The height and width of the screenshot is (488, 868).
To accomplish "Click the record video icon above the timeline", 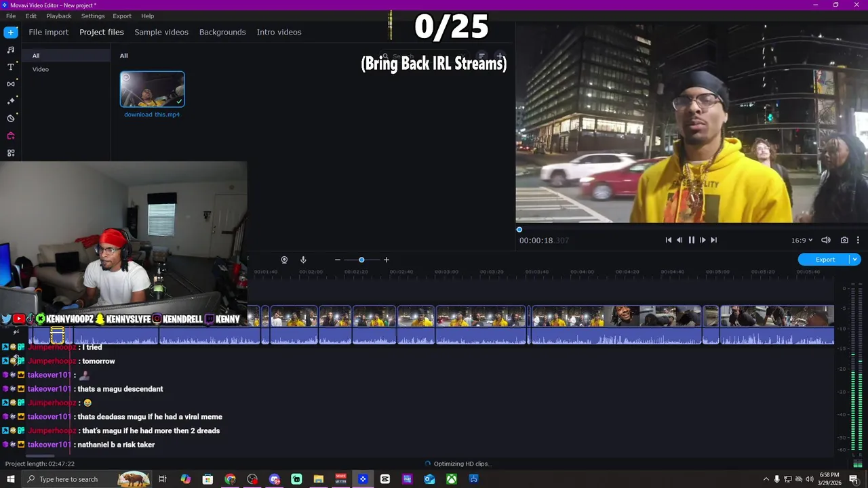I will pos(284,260).
